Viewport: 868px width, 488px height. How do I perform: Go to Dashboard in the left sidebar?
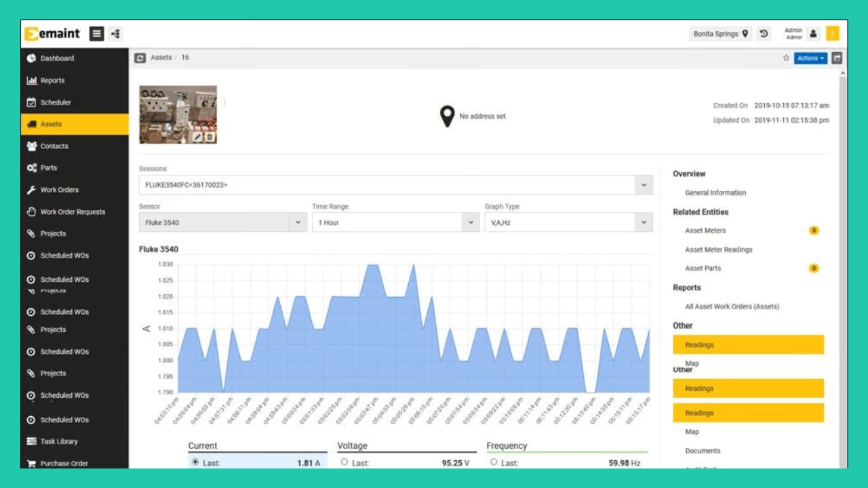tap(57, 58)
